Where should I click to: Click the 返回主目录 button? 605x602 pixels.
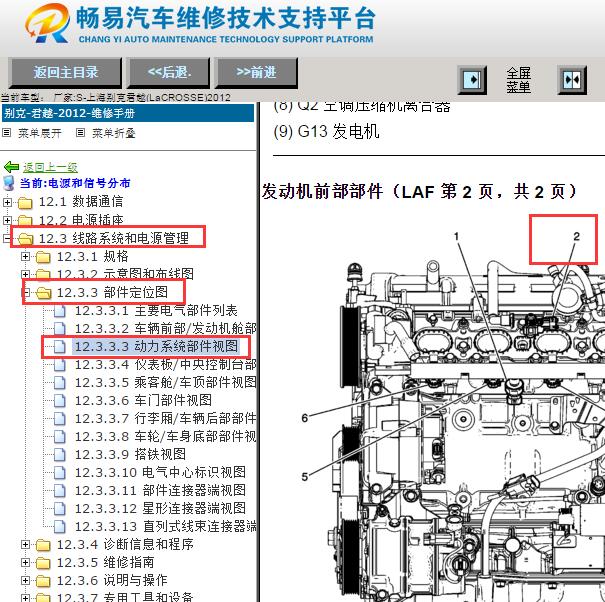tap(65, 72)
